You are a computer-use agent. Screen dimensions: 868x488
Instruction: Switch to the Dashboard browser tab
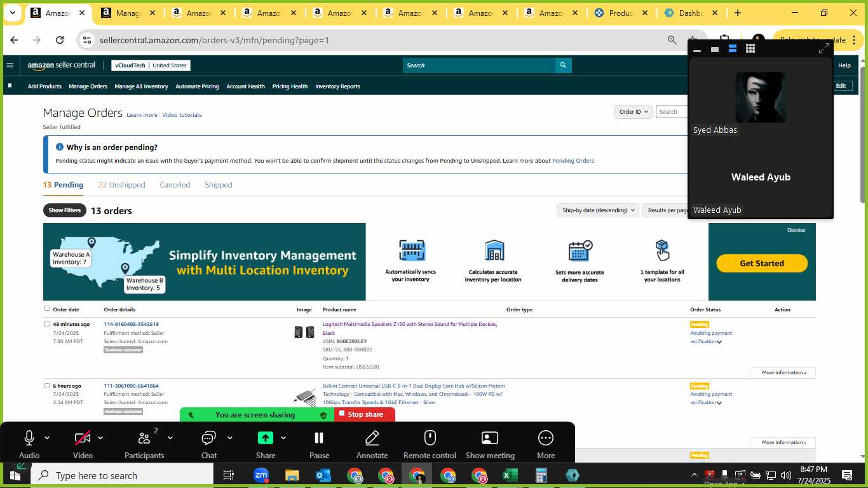[691, 13]
